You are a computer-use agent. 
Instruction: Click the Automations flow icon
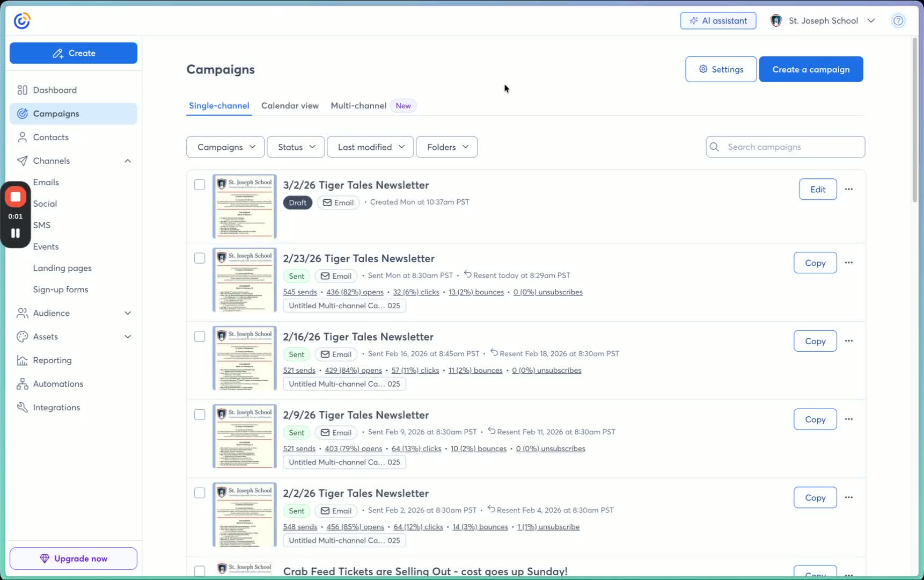tap(22, 384)
